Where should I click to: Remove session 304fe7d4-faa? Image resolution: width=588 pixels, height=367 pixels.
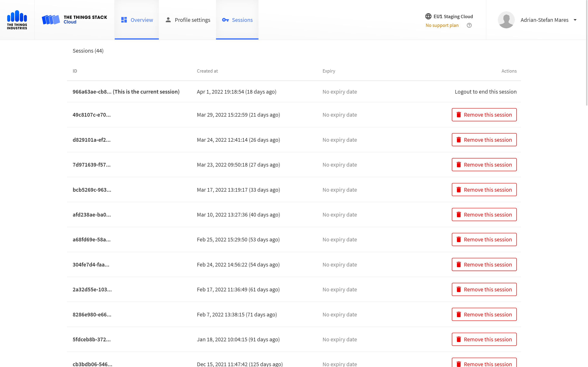(x=484, y=265)
